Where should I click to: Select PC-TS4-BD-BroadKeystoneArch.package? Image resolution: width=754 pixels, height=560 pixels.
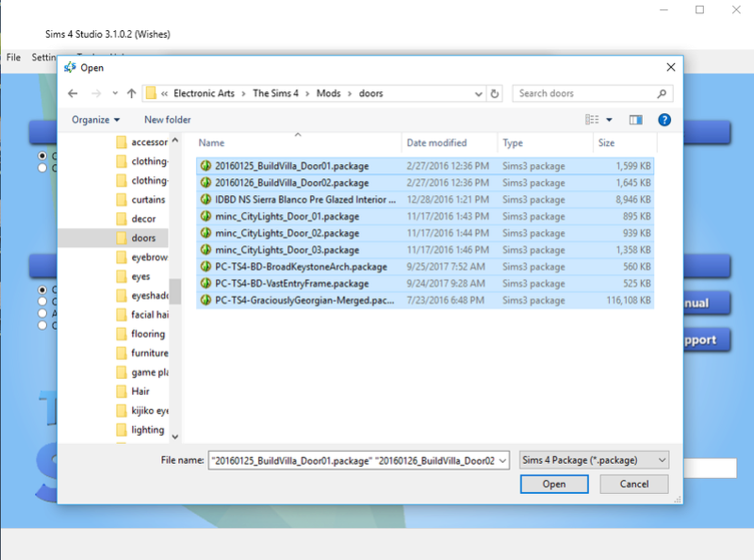pyautogui.click(x=425, y=267)
